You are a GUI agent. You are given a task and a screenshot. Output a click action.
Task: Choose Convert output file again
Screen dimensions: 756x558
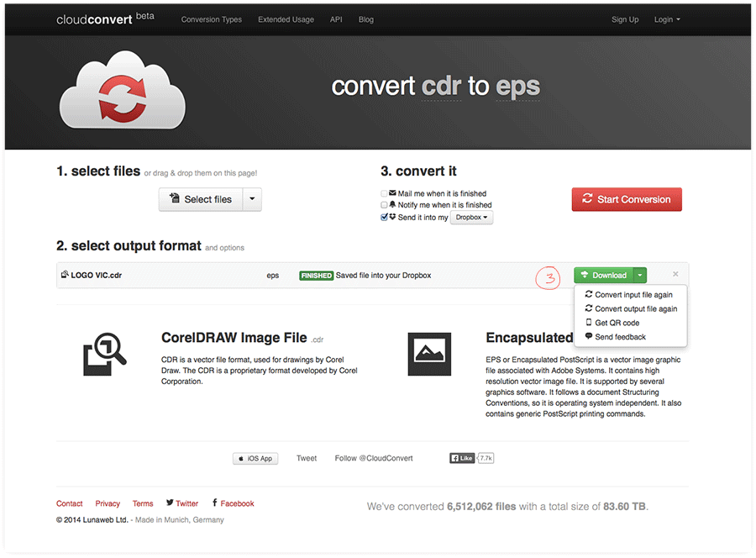[x=631, y=308]
